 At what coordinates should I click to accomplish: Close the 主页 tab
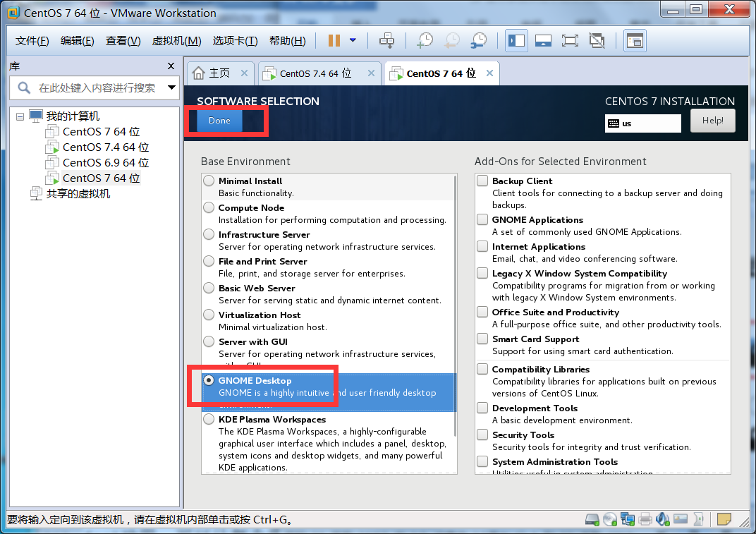coord(245,73)
